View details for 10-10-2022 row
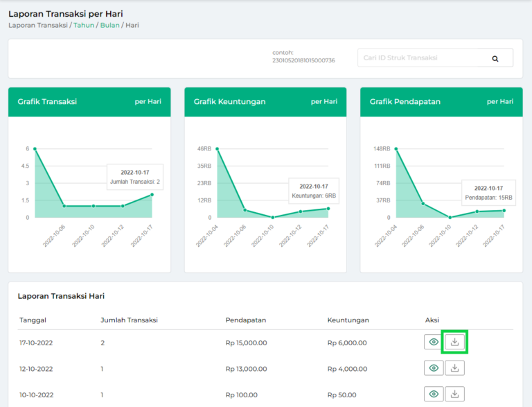532x407 pixels. [x=434, y=394]
